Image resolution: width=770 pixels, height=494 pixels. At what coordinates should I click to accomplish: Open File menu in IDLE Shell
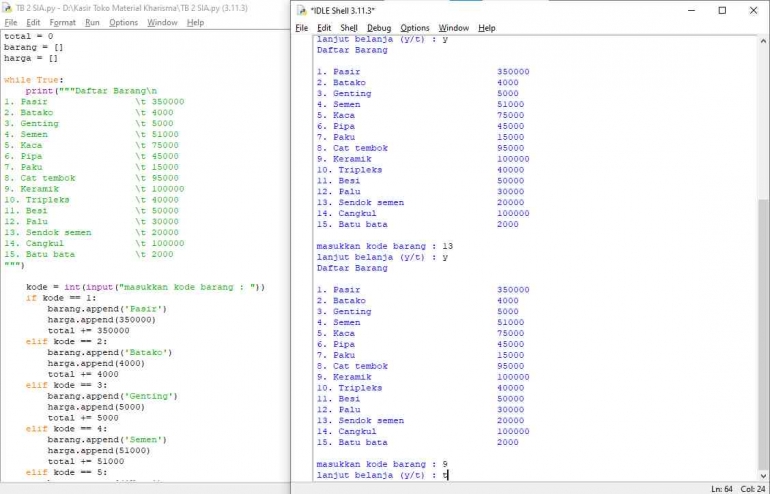(x=302, y=28)
